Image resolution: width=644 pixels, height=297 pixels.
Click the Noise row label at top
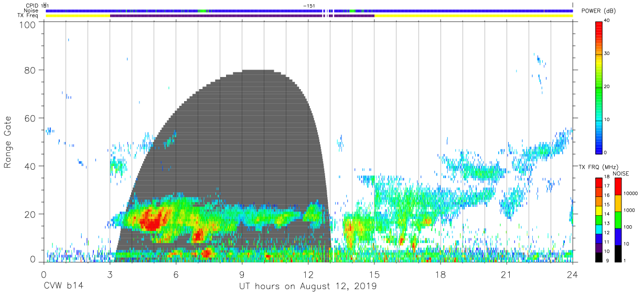pos(31,10)
